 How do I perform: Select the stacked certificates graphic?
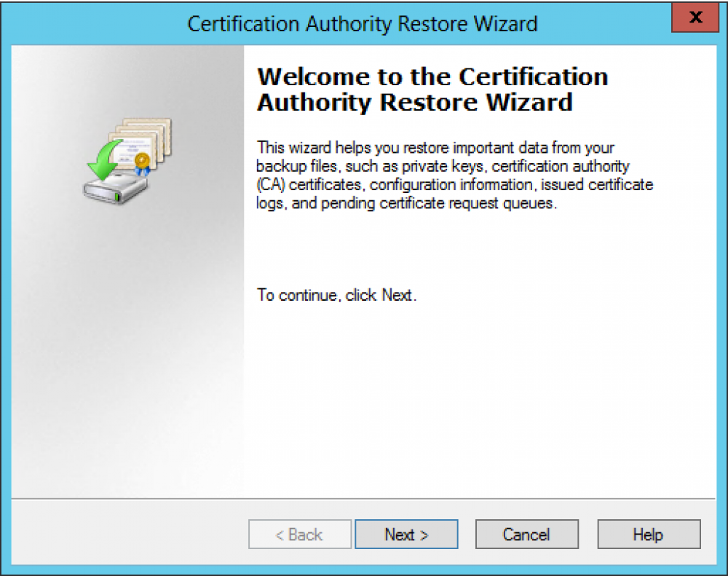click(x=142, y=142)
